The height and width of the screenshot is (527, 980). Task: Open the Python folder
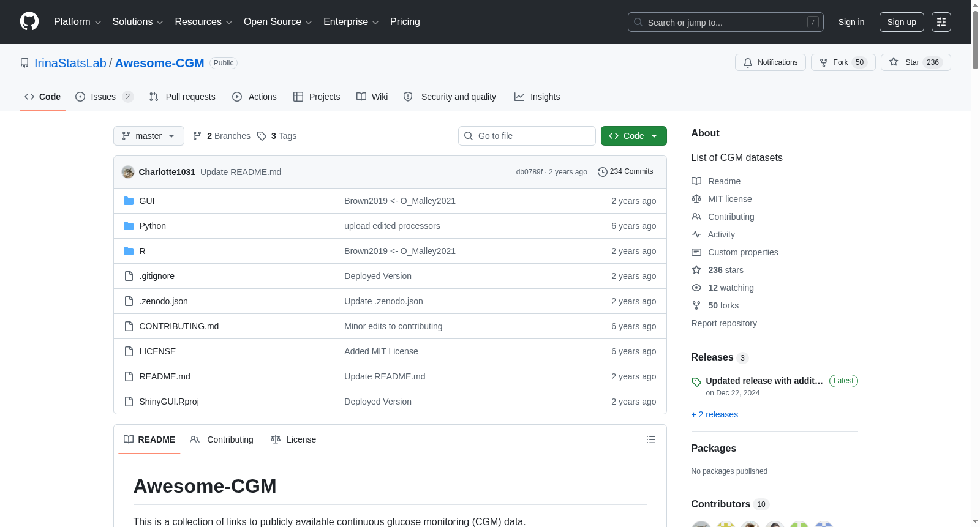coord(153,226)
